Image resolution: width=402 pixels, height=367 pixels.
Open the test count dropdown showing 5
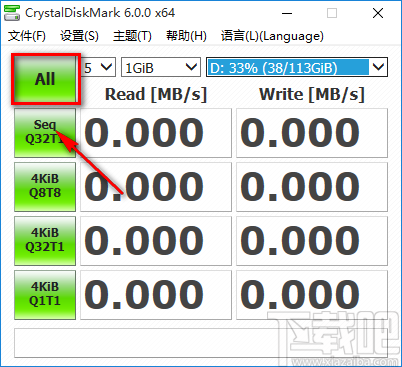(99, 67)
